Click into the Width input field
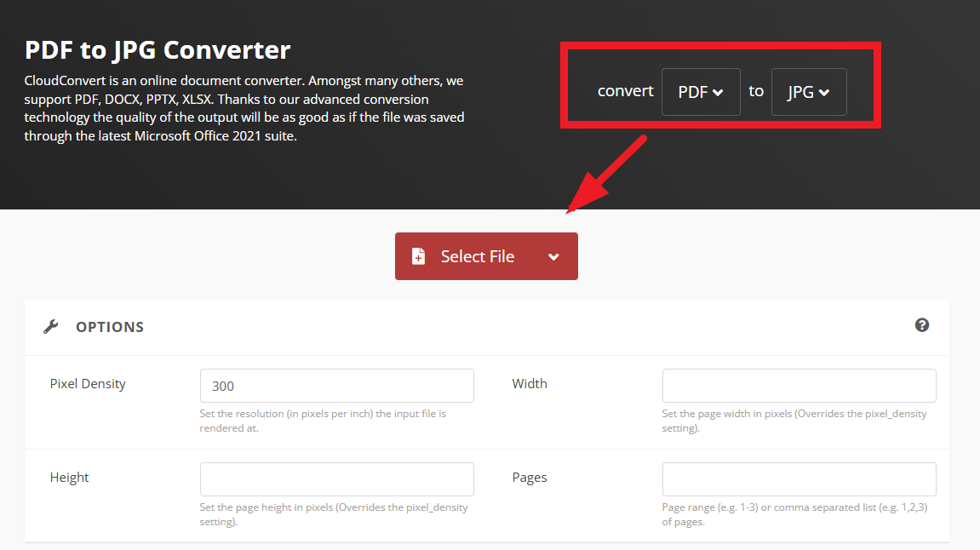Image resolution: width=980 pixels, height=550 pixels. pyautogui.click(x=799, y=386)
